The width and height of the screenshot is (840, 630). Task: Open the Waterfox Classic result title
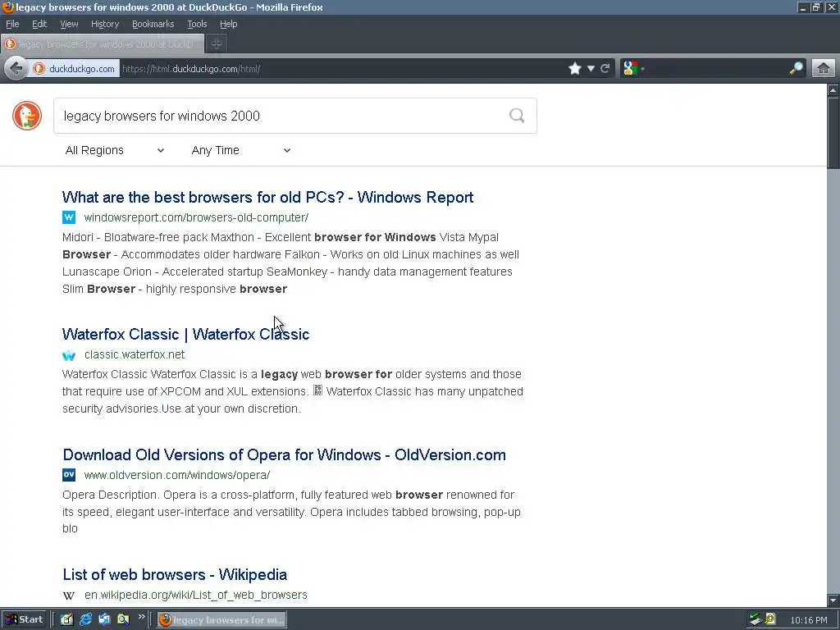[x=186, y=335]
